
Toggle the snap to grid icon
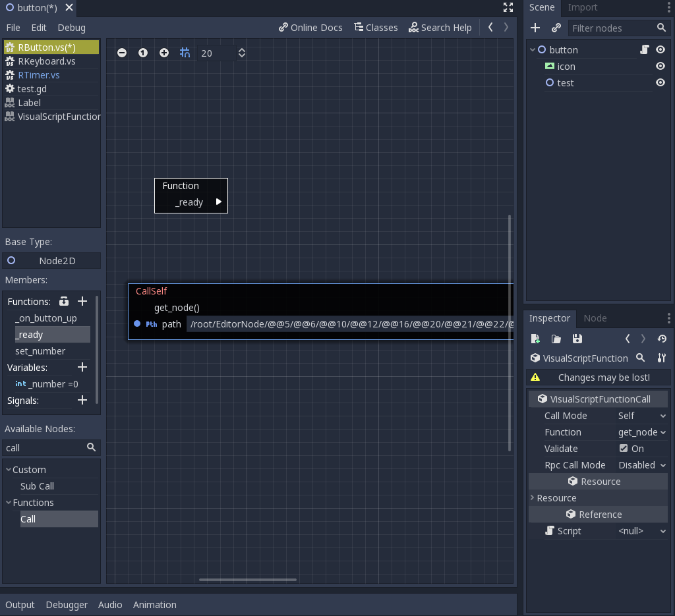point(185,53)
